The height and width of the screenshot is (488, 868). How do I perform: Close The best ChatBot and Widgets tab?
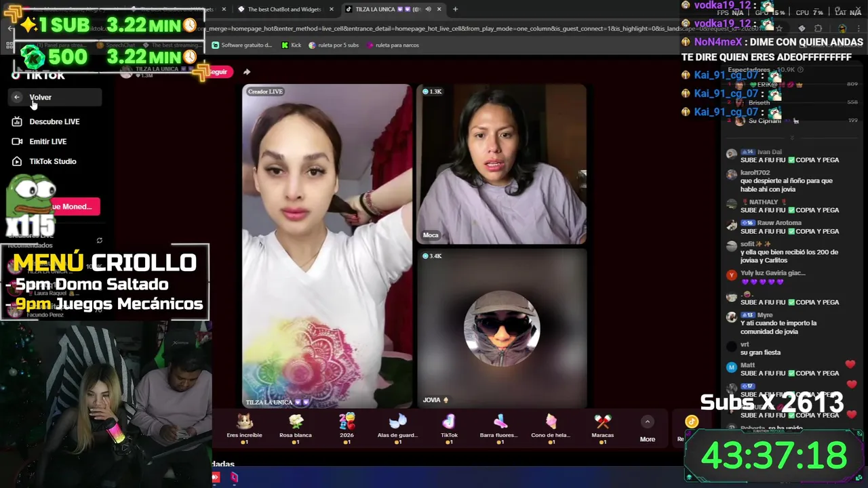click(x=332, y=9)
